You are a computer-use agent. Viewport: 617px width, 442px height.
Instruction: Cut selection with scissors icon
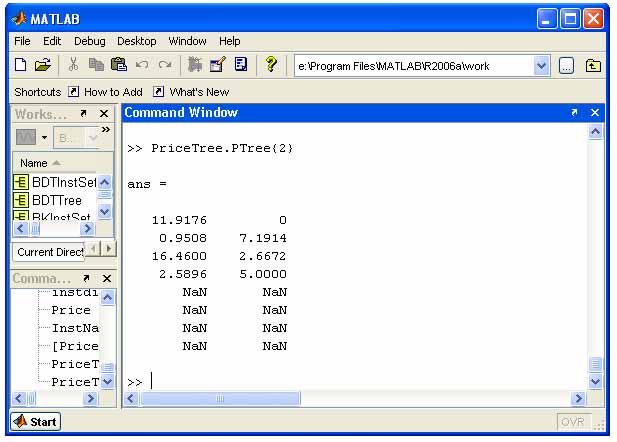point(73,65)
